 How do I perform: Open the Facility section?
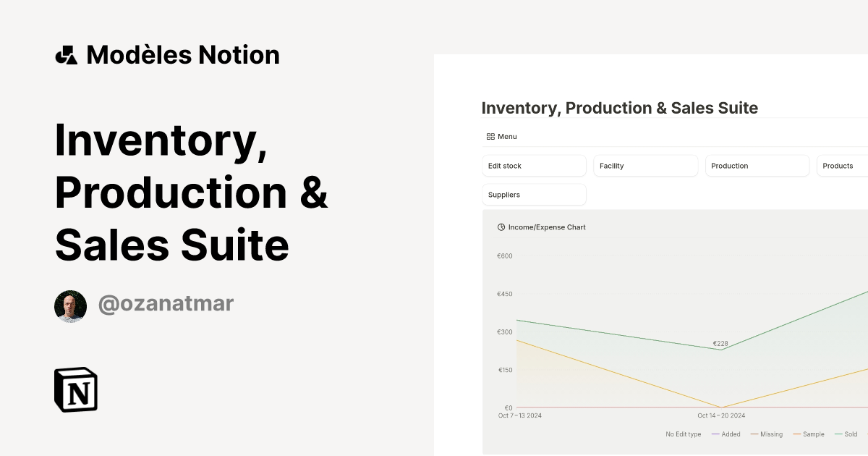click(645, 165)
